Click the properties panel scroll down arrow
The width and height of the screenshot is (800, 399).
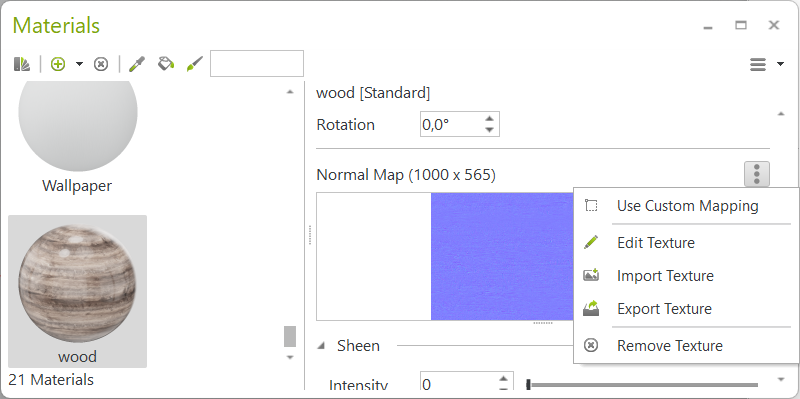click(781, 379)
